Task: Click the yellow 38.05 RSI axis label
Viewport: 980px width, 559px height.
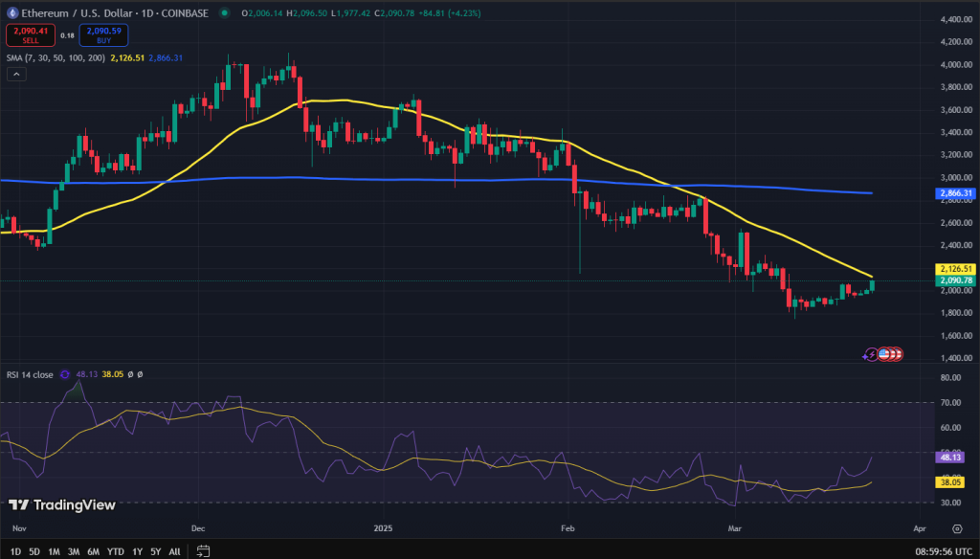Action: (950, 482)
